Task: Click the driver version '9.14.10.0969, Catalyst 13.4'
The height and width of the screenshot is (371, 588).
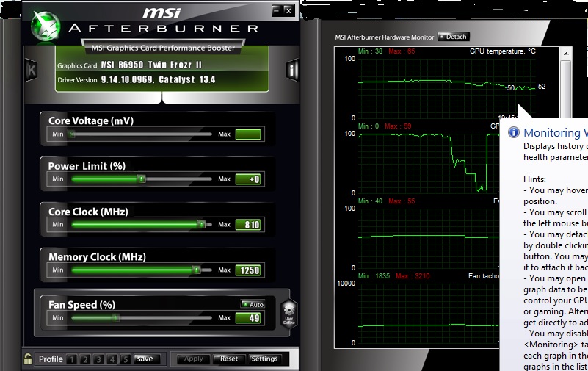Action: 158,79
